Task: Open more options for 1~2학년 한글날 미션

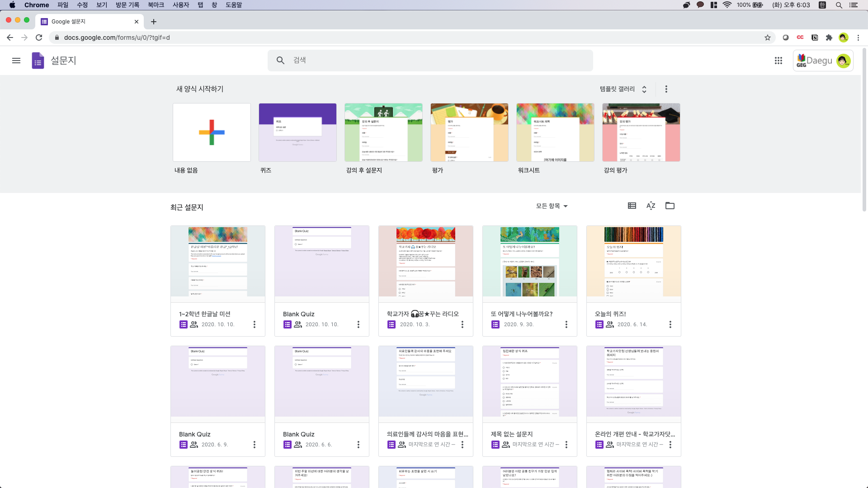Action: tap(254, 324)
